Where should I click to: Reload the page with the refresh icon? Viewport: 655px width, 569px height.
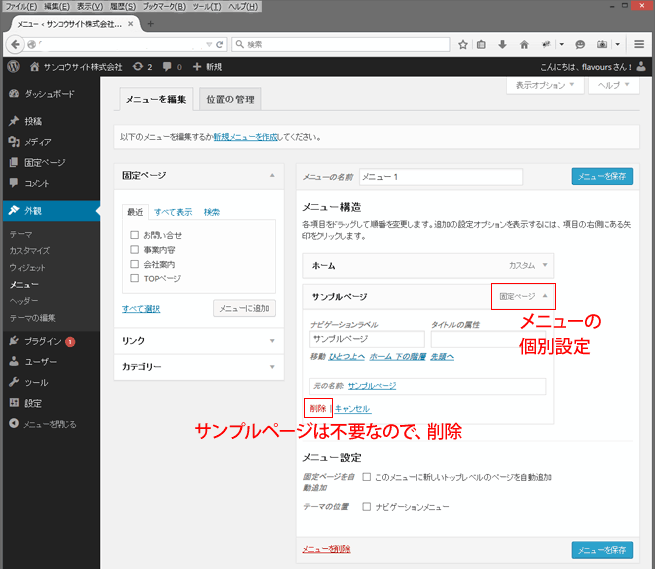(220, 44)
